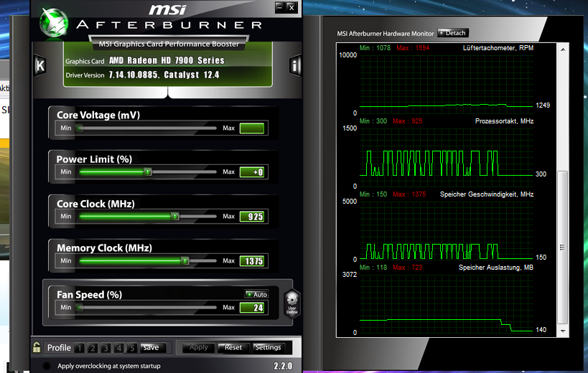
Task: Click the Apply button
Action: pos(198,347)
